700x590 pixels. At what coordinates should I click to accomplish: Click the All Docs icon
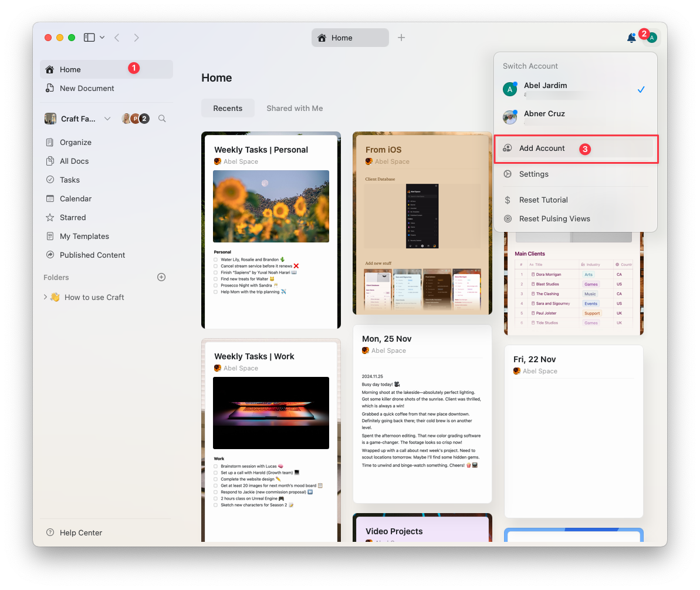(x=50, y=161)
